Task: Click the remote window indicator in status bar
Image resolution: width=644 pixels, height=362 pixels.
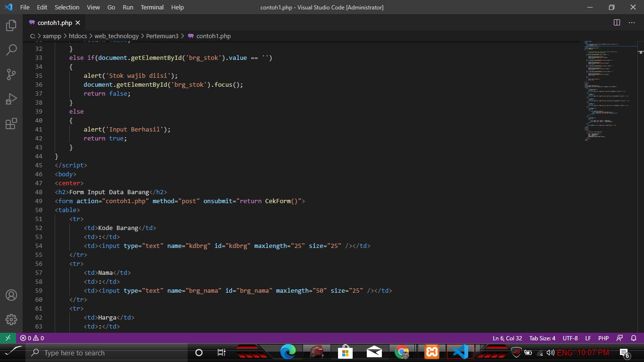Action: [8, 338]
